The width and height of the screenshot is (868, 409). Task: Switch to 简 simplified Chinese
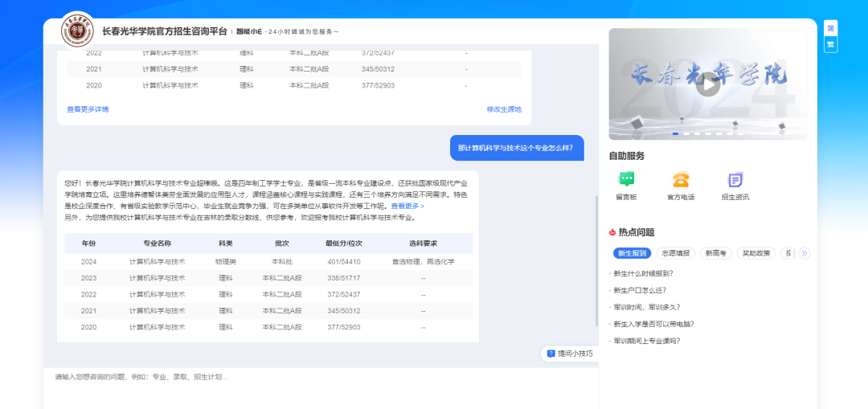830,29
